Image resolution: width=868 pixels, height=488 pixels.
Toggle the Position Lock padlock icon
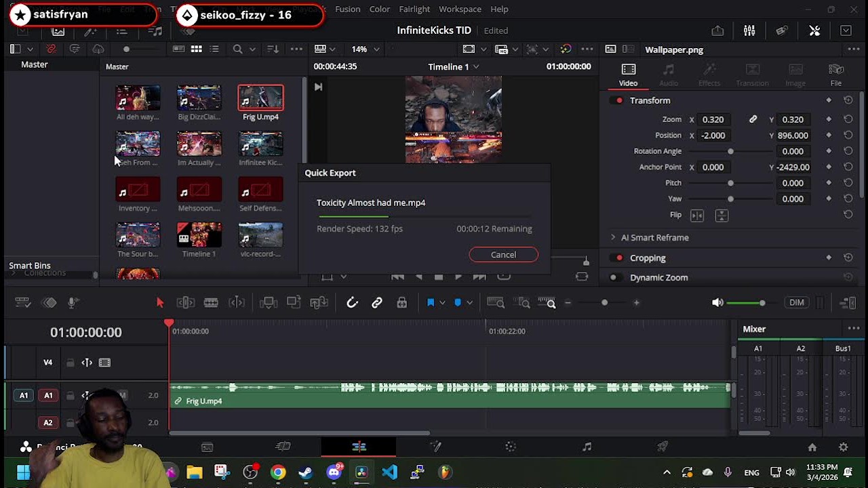402,303
